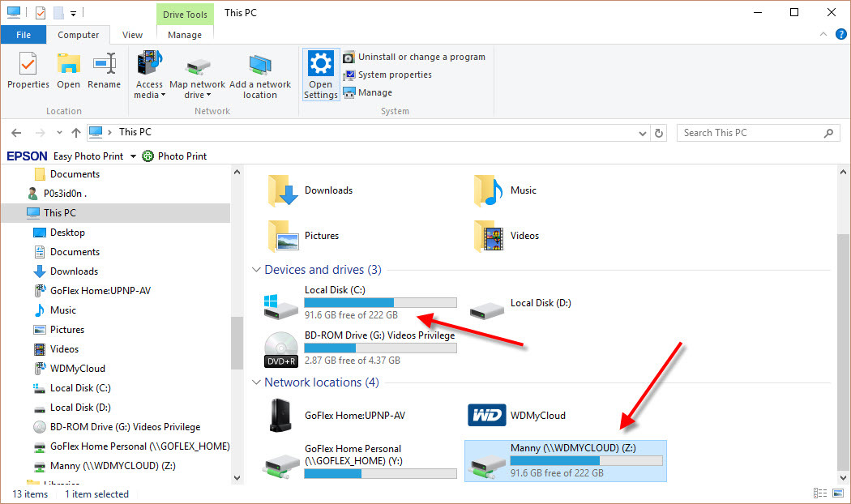The height and width of the screenshot is (504, 851).
Task: Click the Properties ribbon icon
Action: [x=28, y=64]
